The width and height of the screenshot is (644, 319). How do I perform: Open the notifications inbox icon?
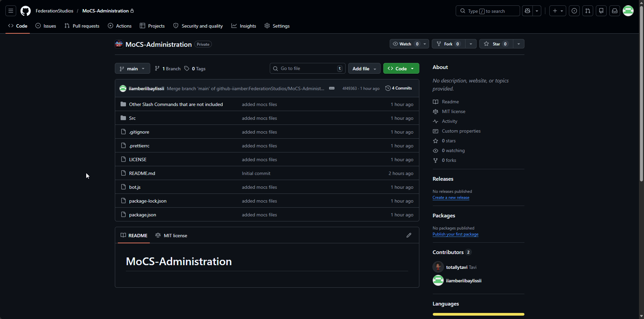coord(615,11)
